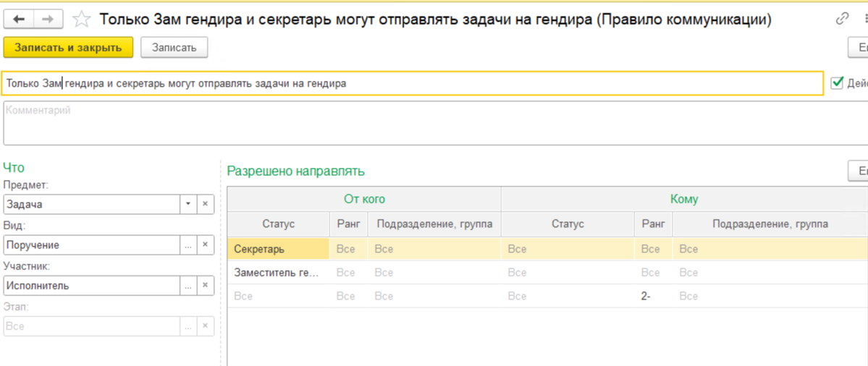
Task: Toggle the rule's active checkbox
Action: [838, 83]
